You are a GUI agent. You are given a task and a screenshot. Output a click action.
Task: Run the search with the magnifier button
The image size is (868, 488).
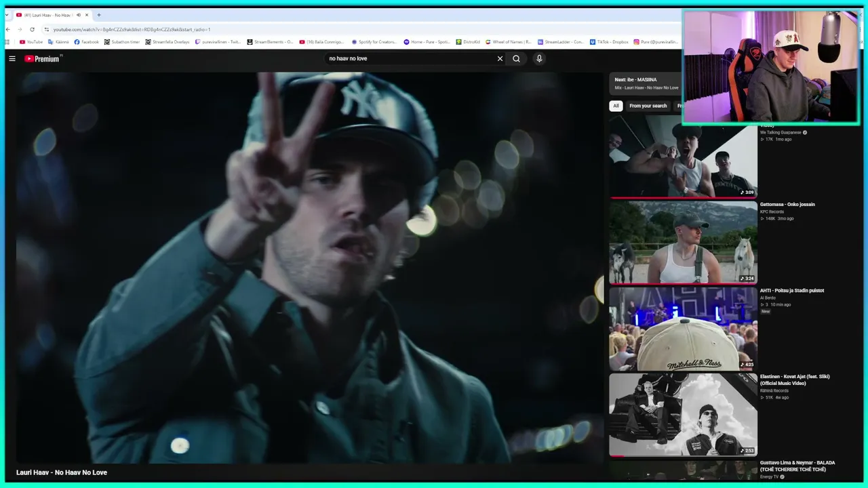tap(516, 59)
